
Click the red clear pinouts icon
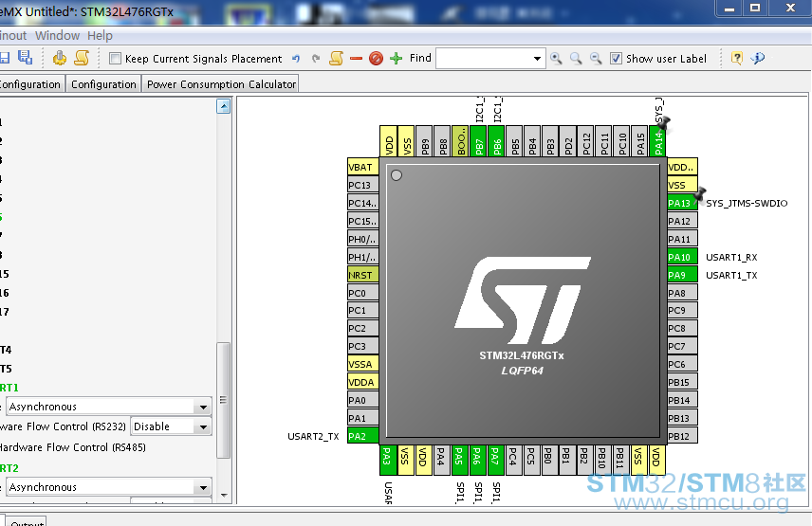(376, 59)
